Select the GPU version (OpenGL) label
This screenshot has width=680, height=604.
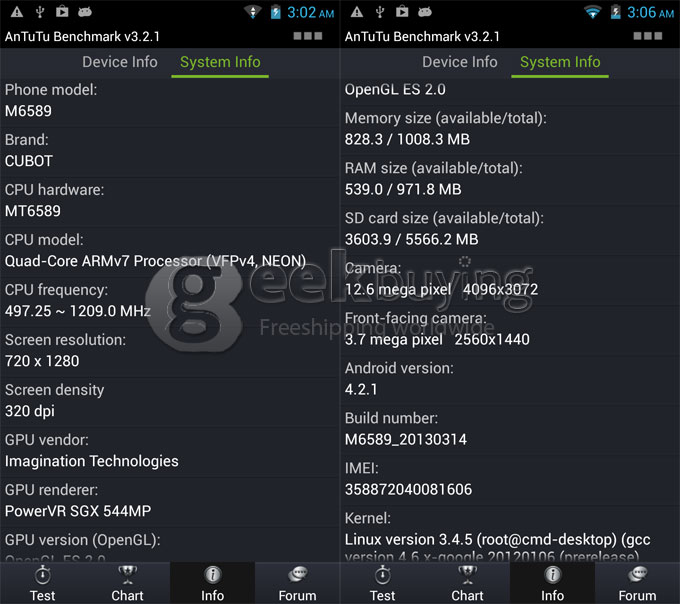(83, 540)
